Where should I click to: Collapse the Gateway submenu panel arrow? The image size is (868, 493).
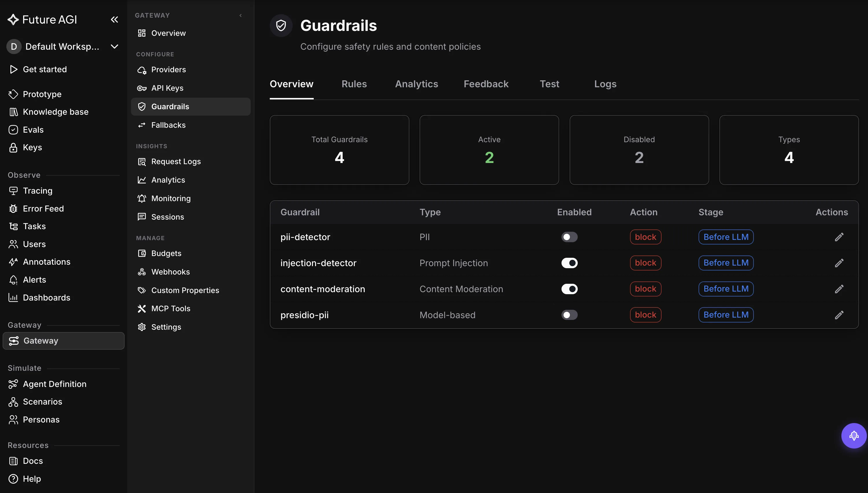241,15
